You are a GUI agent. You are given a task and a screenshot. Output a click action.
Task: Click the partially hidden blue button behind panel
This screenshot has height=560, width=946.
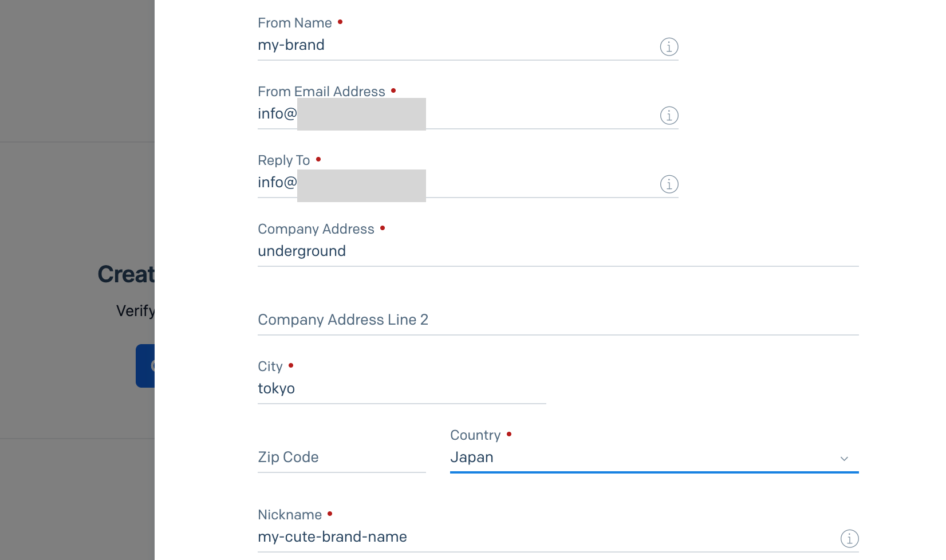145,366
